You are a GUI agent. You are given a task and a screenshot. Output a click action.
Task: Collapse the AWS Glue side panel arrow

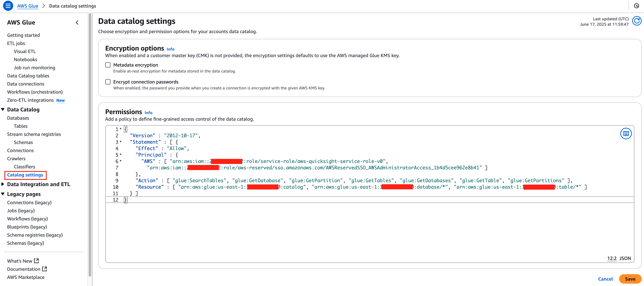point(77,22)
